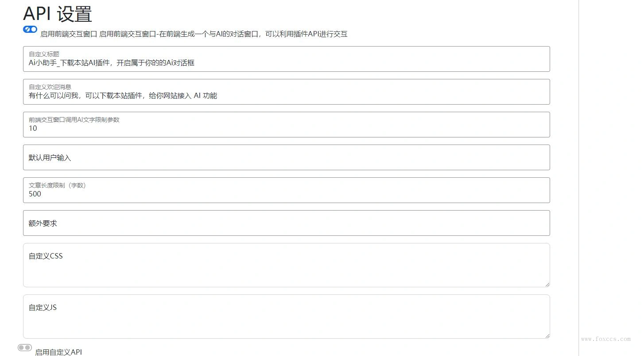This screenshot has height=356, width=644.
Task: Grab the resize handle of 自定义JS textarea
Action: pyautogui.click(x=547, y=336)
